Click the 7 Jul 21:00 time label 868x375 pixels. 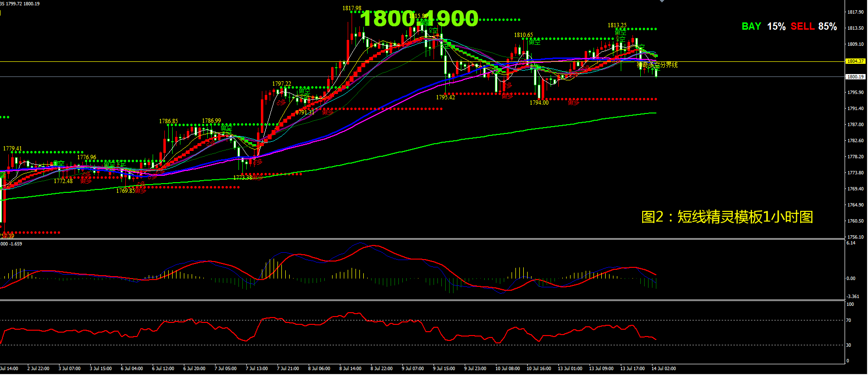[288, 369]
